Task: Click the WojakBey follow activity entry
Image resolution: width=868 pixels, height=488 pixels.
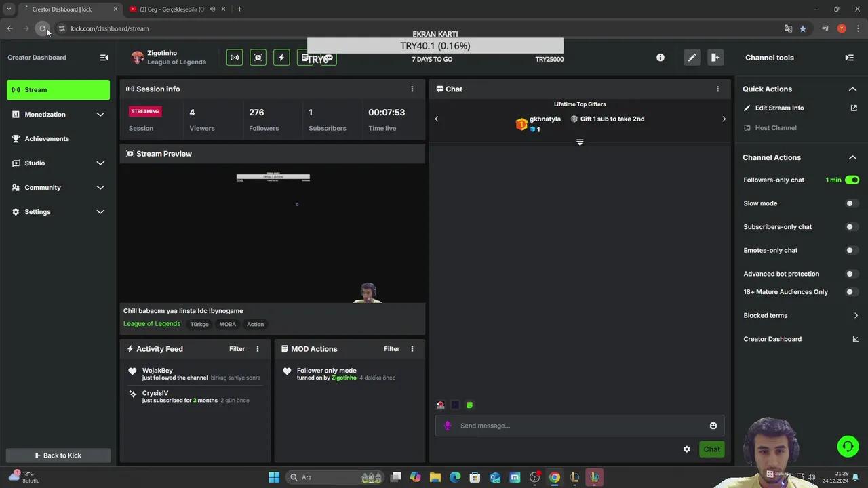Action: [195, 374]
